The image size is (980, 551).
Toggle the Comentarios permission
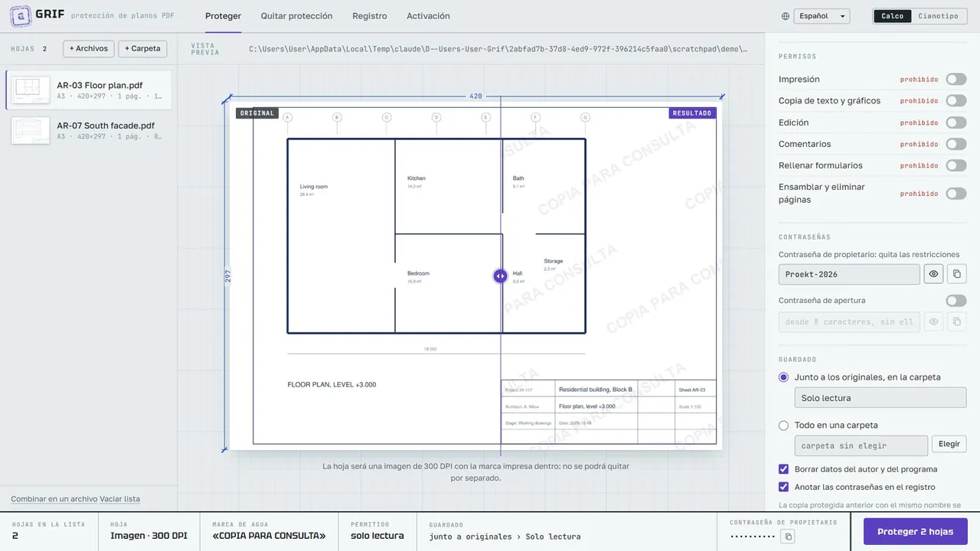[x=956, y=144]
